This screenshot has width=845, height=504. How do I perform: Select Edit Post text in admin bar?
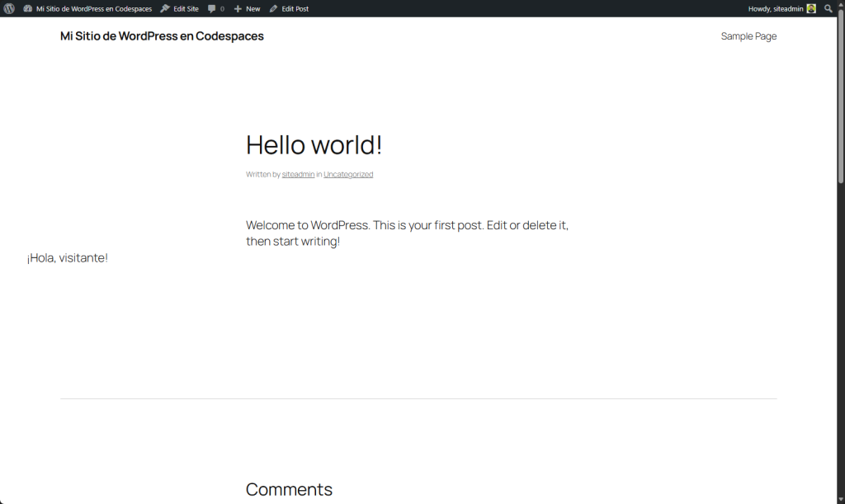tap(295, 8)
